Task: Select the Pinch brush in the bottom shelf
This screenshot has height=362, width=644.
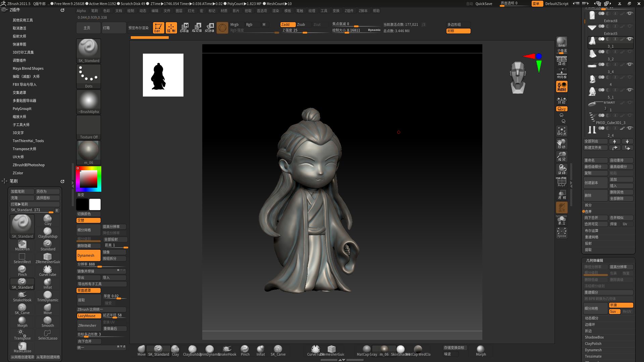Action: click(x=245, y=349)
